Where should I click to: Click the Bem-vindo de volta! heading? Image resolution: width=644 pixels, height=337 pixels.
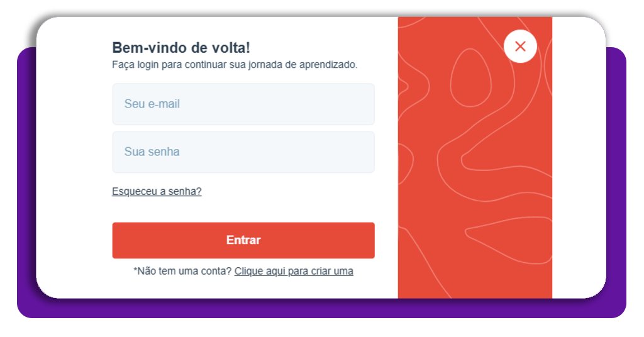(x=181, y=48)
